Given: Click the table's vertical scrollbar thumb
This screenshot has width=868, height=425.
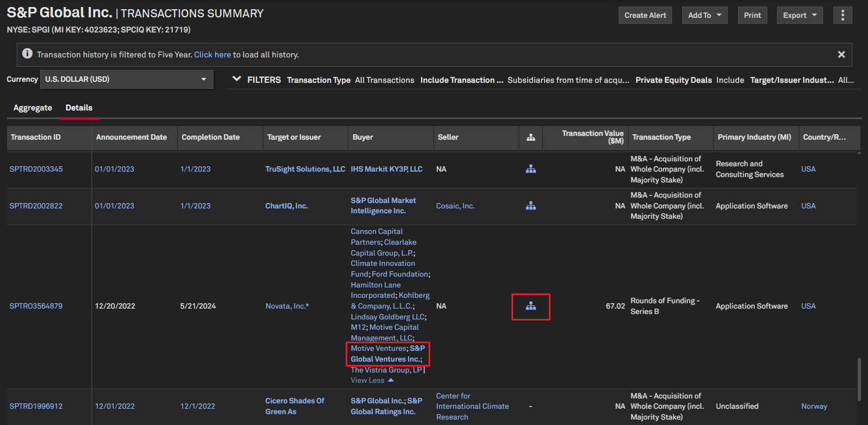Looking at the screenshot, I should pyautogui.click(x=859, y=379).
